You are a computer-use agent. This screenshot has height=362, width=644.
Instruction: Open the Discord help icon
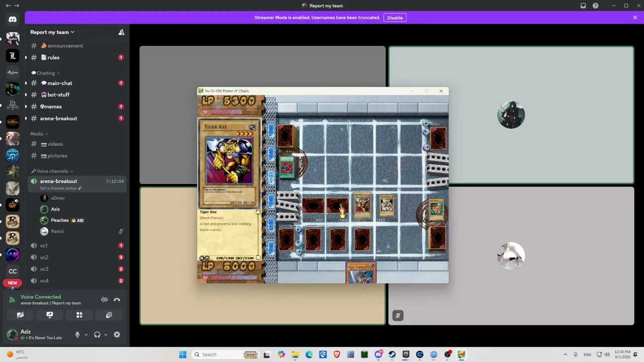pyautogui.click(x=596, y=6)
